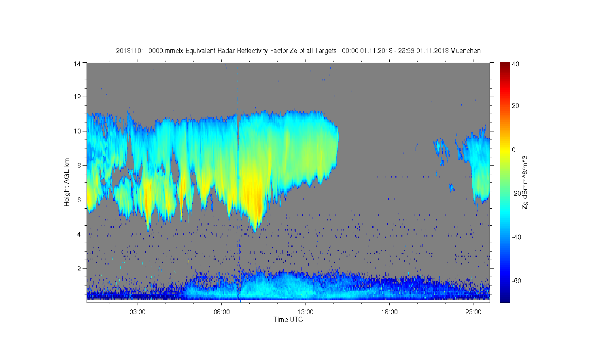Image resolution: width=607 pixels, height=364 pixels.
Task: Click the 'Zg dBmm^6/m^3' colorbar label
Action: [x=525, y=182]
